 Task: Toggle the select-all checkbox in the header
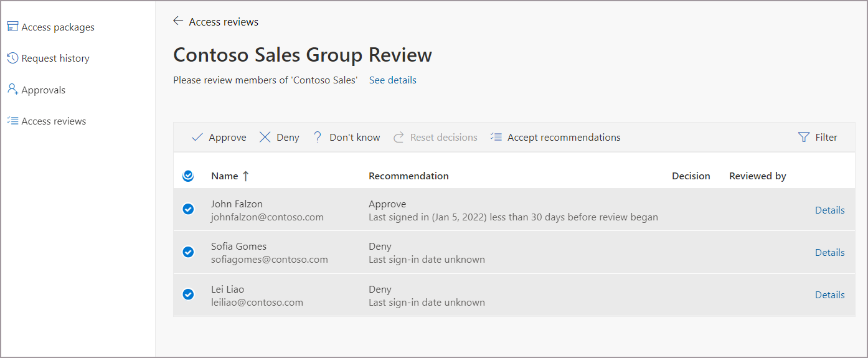tap(188, 176)
